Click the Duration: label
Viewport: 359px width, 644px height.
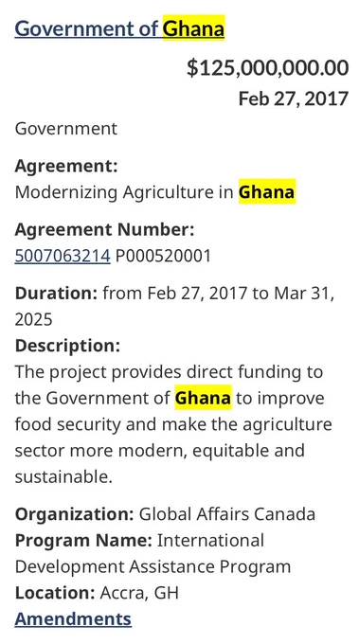click(56, 294)
